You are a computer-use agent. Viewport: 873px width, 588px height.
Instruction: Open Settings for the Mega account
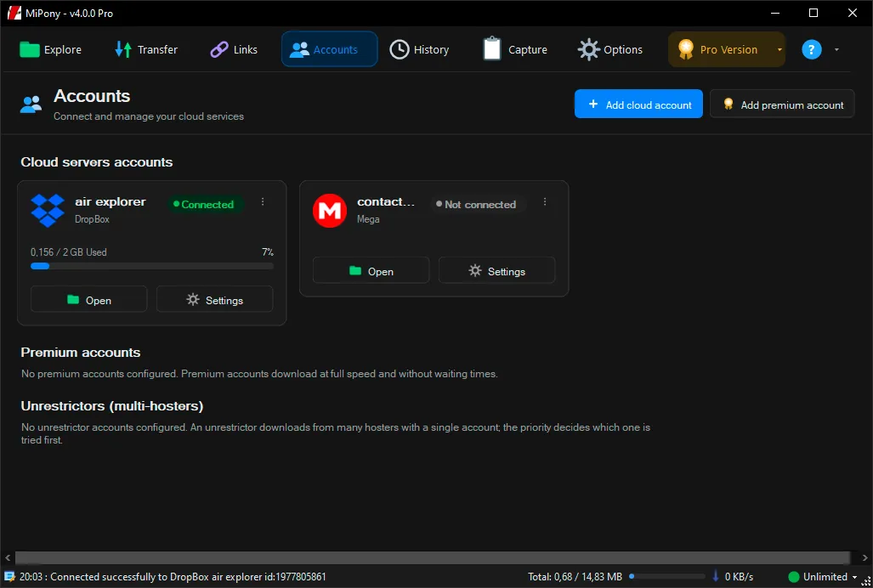pos(497,271)
